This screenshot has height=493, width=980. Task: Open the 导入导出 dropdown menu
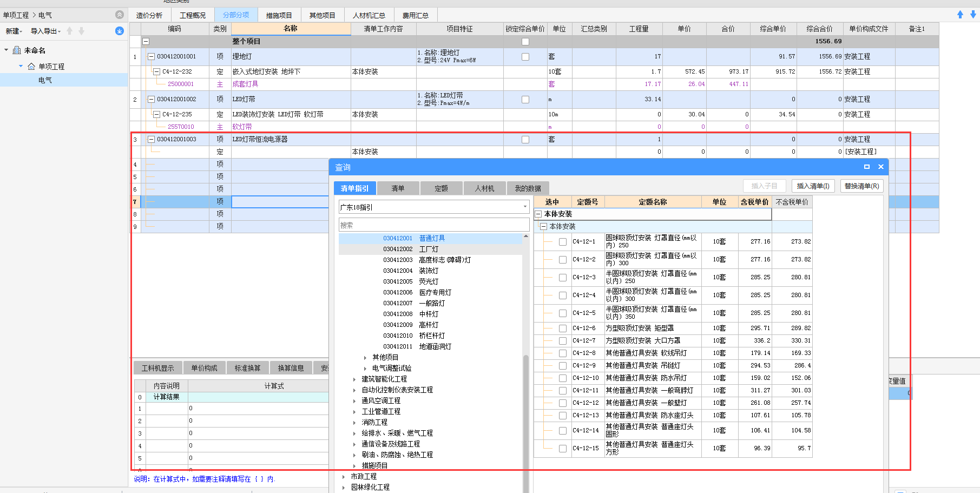coord(45,31)
